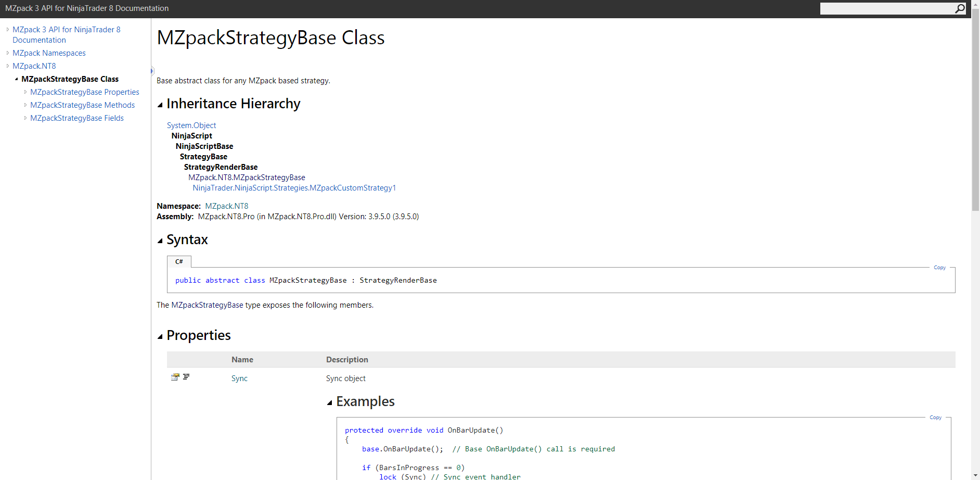Open the MZpack.NT8 namespace link

click(227, 206)
